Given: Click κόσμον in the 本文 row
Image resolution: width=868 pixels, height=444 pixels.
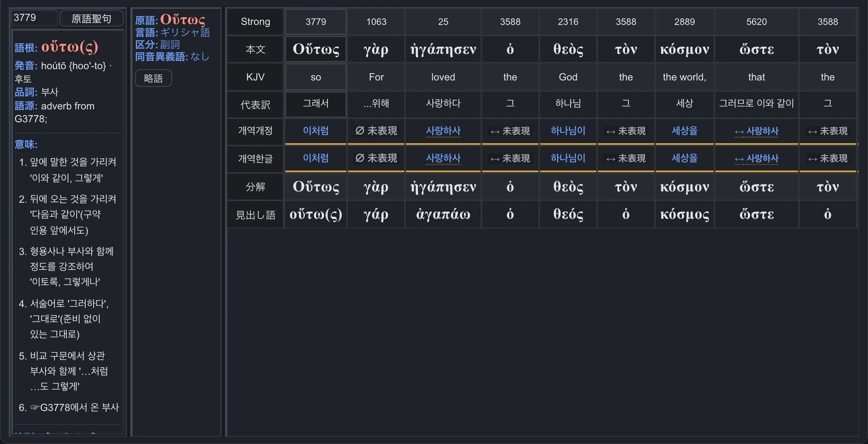Looking at the screenshot, I should (x=685, y=49).
